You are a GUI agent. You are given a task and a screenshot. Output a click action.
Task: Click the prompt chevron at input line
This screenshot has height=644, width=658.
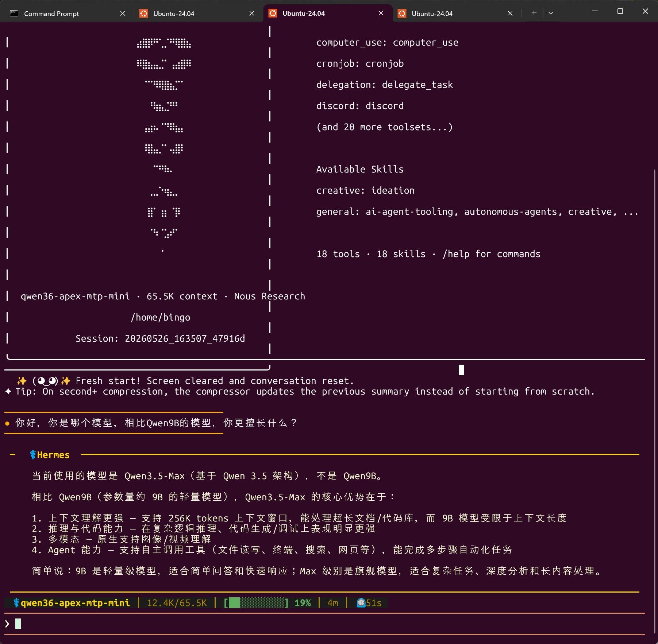[x=7, y=624]
